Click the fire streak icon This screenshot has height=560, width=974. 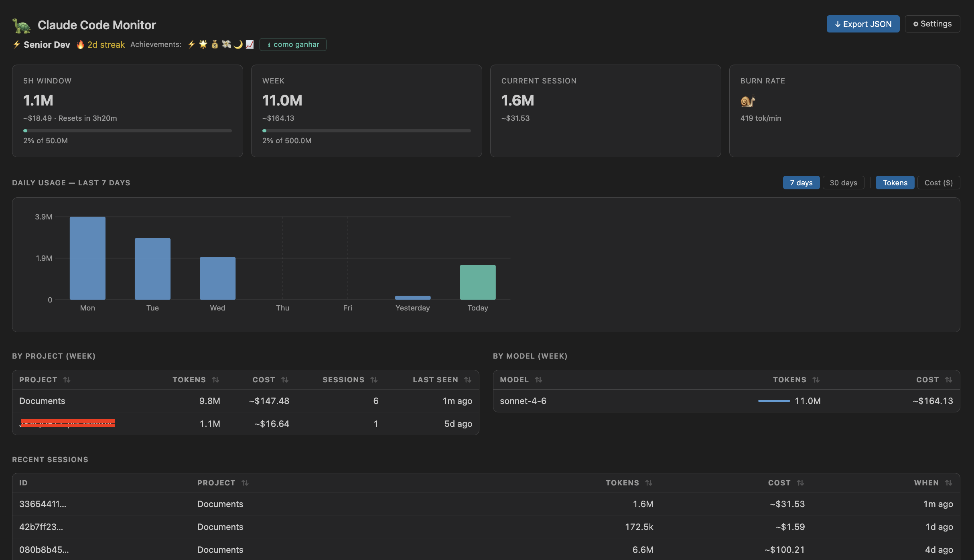click(80, 45)
